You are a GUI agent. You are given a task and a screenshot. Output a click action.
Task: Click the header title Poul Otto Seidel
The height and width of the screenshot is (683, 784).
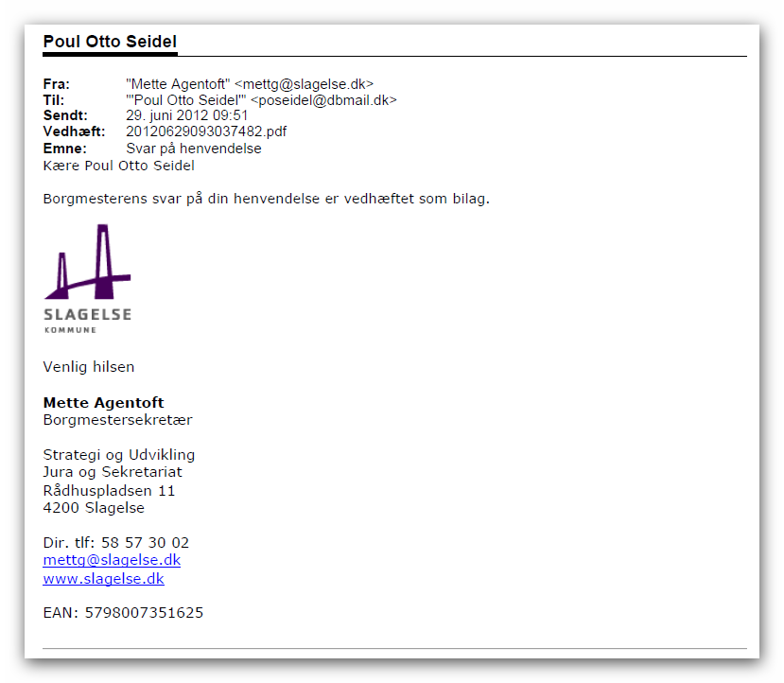pos(110,43)
